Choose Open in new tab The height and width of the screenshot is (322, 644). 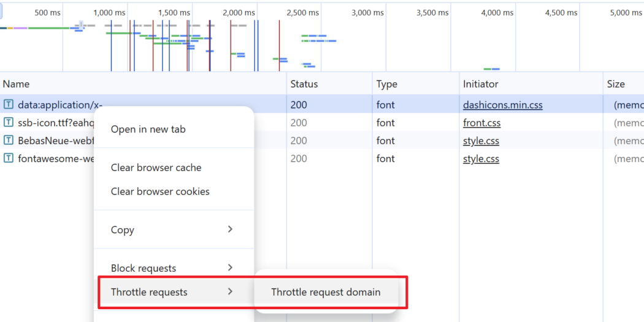148,129
